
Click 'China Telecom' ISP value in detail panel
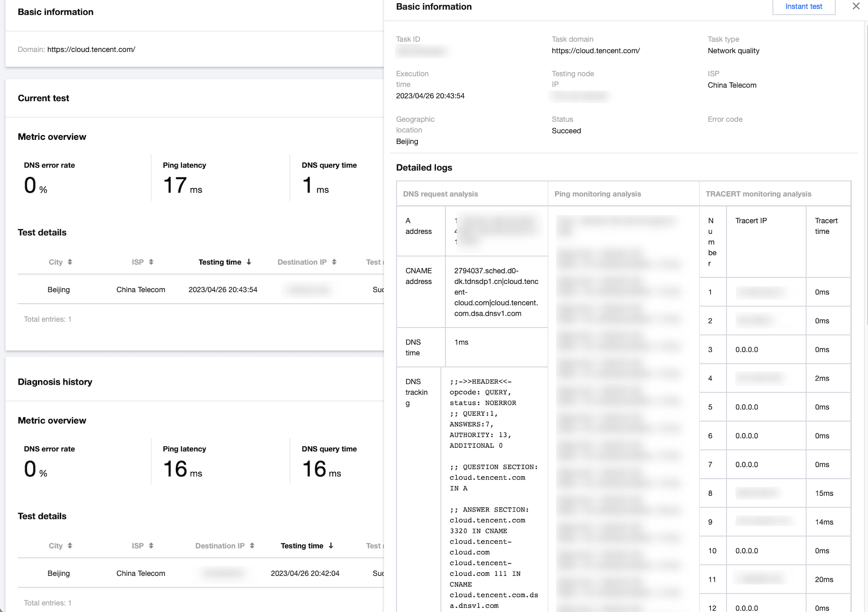732,85
